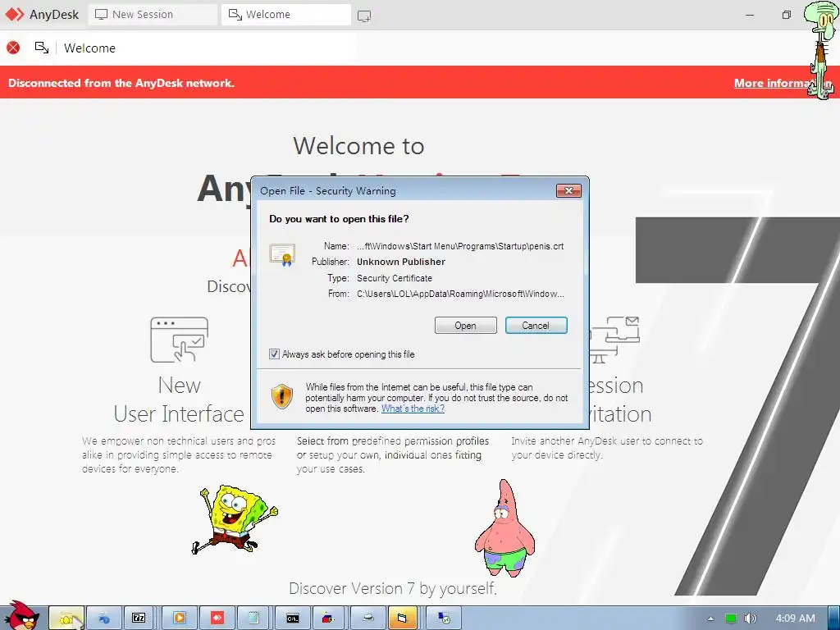Open the More information link in red banner

click(x=782, y=83)
